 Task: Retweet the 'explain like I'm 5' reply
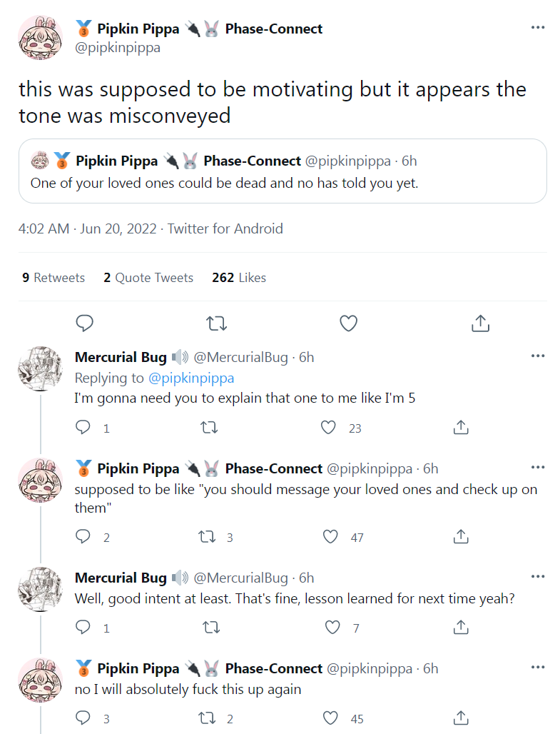point(209,428)
